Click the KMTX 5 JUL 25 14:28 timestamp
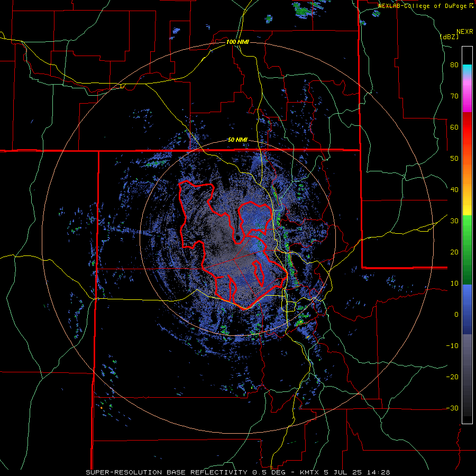Screen dimensions: 476x476 344,472
